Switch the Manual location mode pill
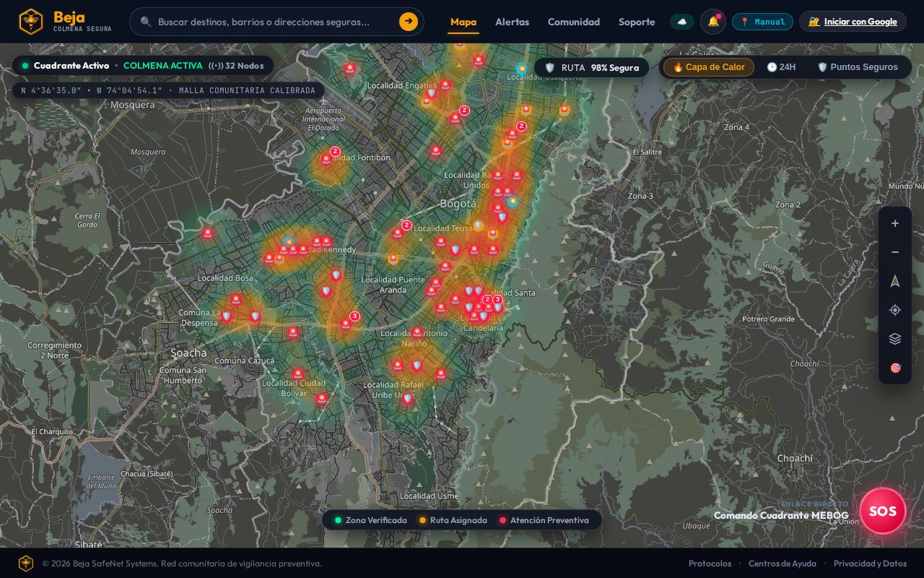924x578 pixels. point(762,22)
